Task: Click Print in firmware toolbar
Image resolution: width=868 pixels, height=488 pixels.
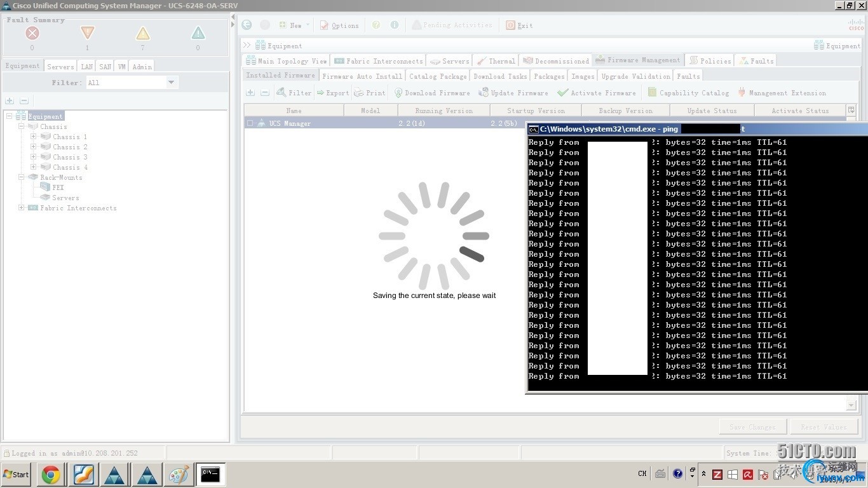Action: tap(370, 93)
